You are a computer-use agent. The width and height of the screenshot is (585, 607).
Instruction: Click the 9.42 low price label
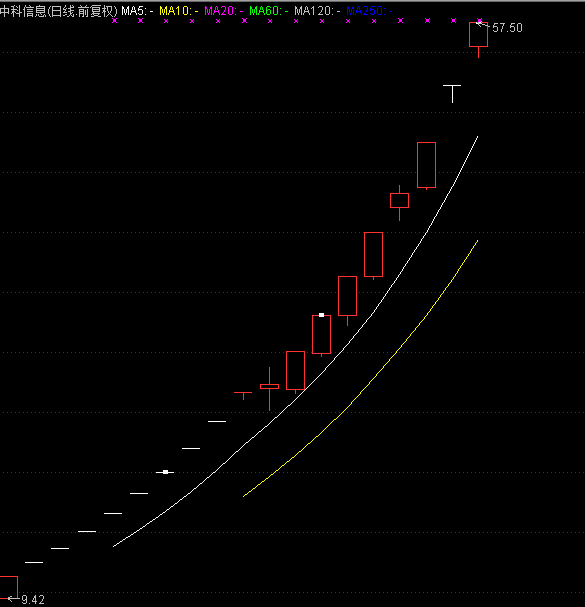[x=33, y=600]
